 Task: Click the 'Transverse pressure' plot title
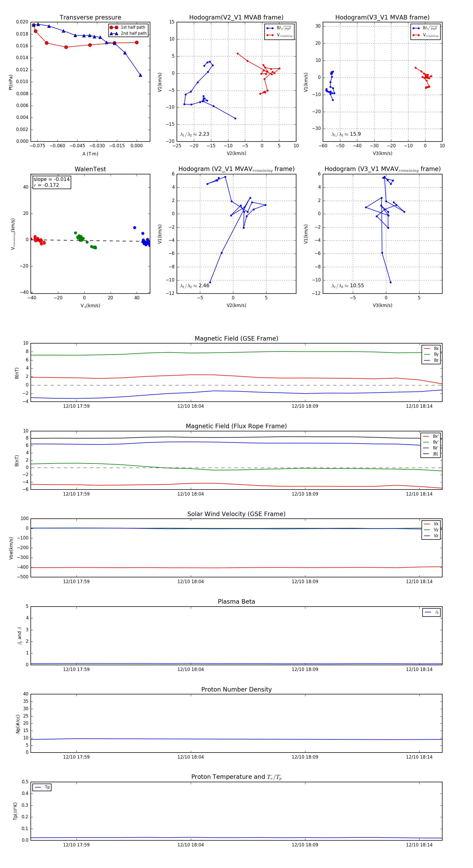coord(90,18)
